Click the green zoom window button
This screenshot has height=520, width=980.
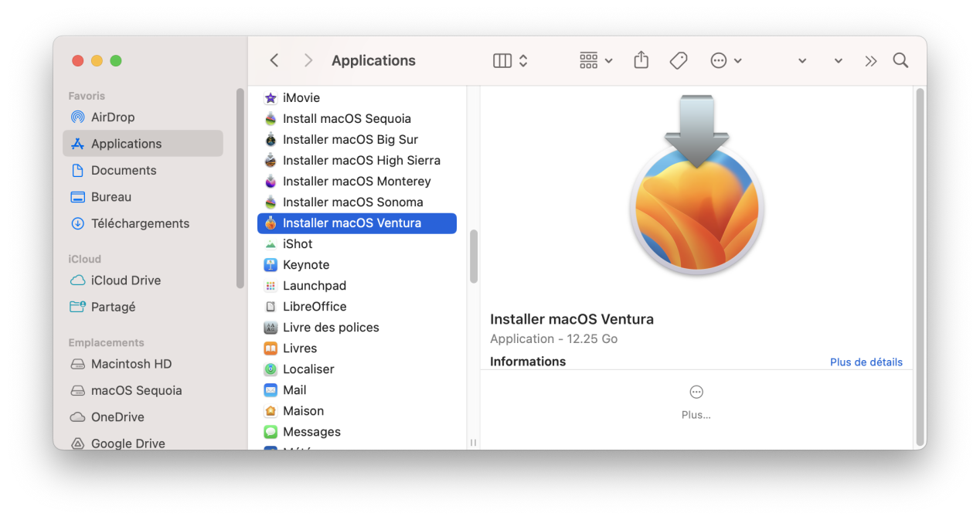(x=116, y=60)
